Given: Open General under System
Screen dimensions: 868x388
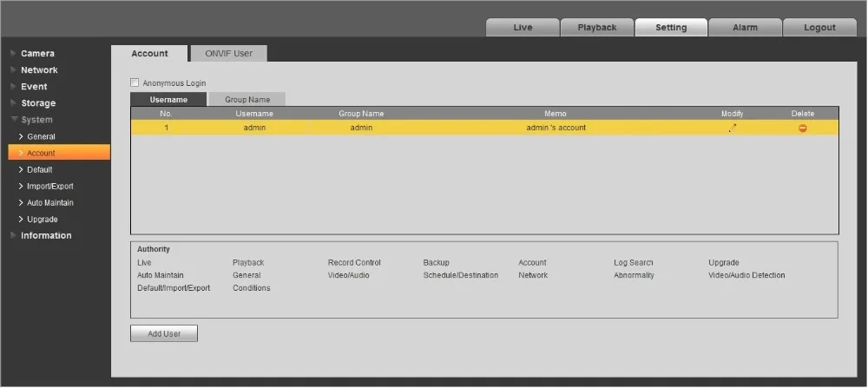Looking at the screenshot, I should click(x=41, y=136).
